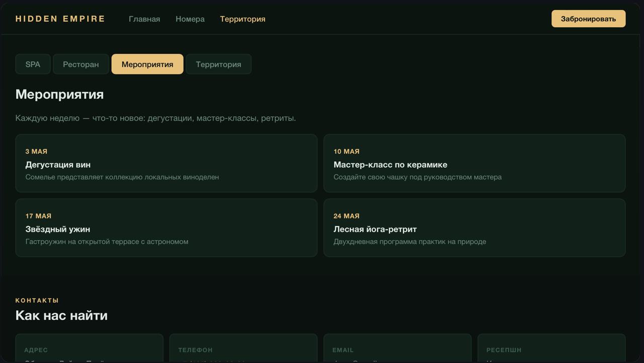Click the Ресепшн contact card

(x=551, y=349)
